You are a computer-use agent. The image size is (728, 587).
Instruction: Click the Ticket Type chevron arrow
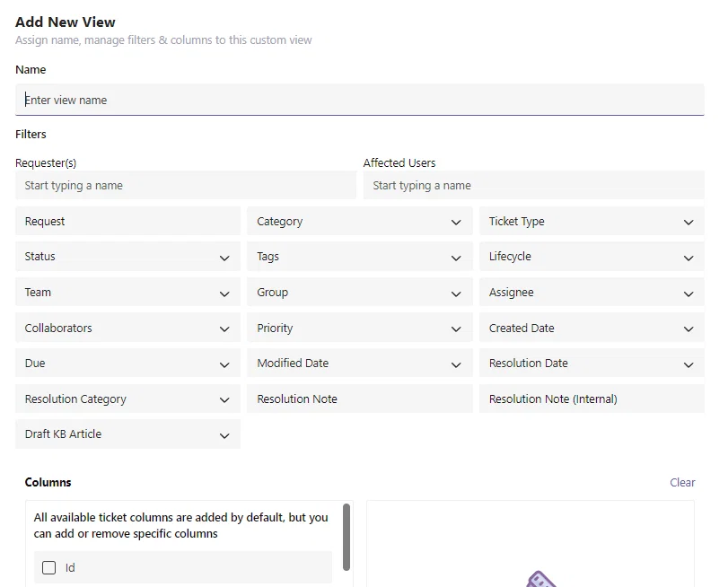coord(689,223)
